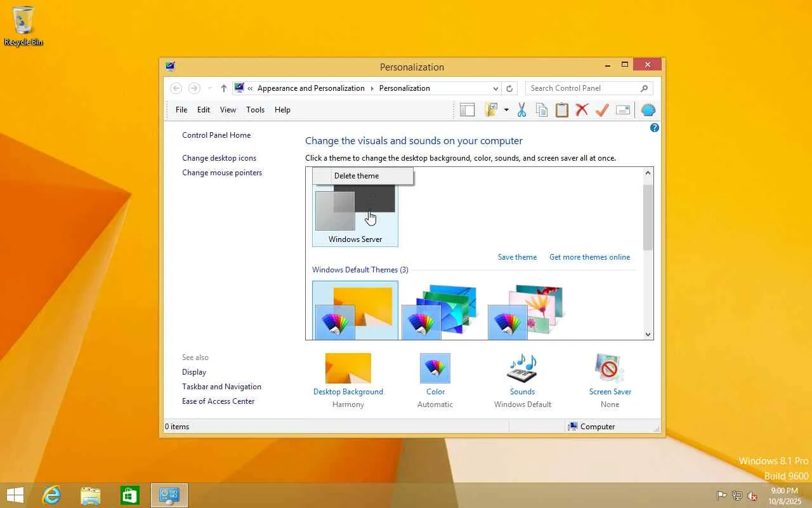Click Change desktop icons link

tap(219, 158)
